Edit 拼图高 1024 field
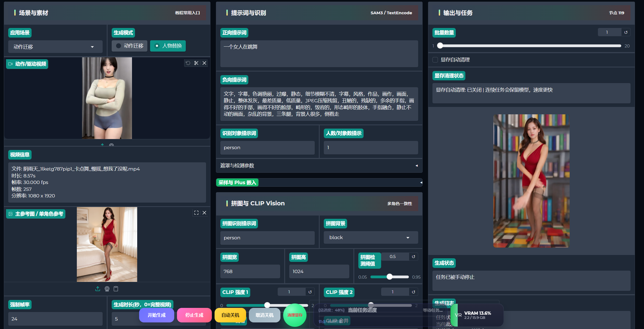 pos(319,271)
